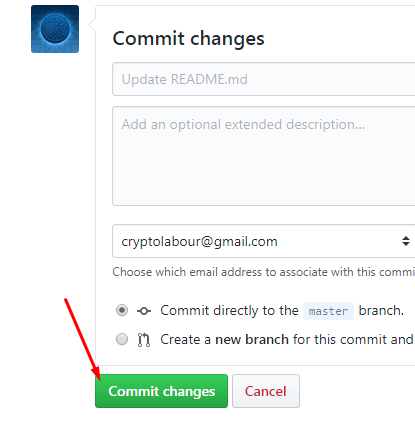This screenshot has height=440, width=415.
Task: Click the 'Commit changes' heading
Action: click(188, 39)
